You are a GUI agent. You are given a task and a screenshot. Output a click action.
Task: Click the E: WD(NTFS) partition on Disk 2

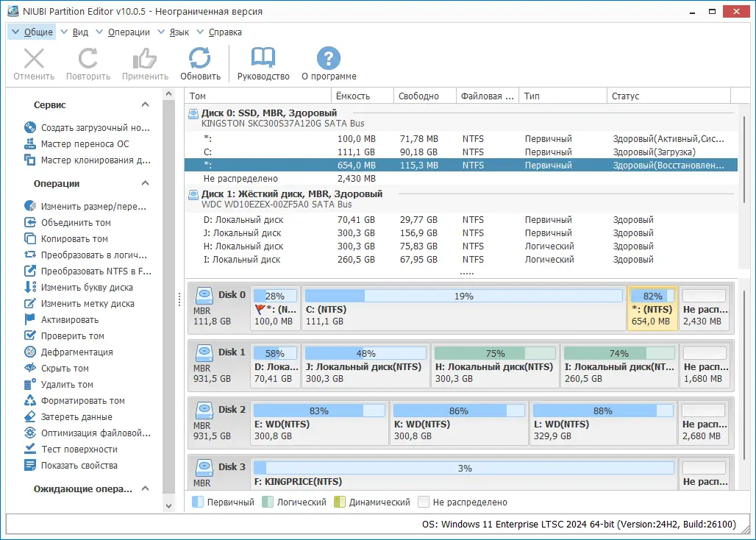(320, 424)
